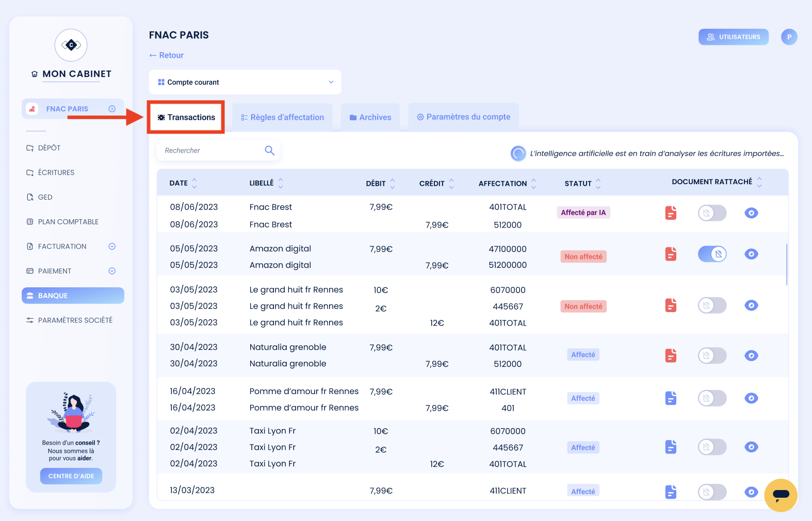Toggle document switch for Pomme d'amour row
Screen dimensions: 812x521
tap(712, 398)
